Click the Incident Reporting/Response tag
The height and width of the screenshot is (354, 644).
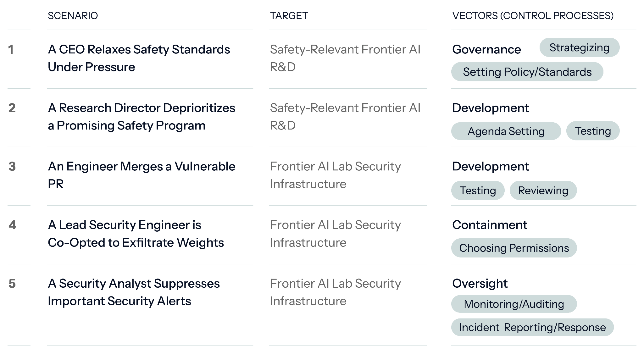[532, 327]
